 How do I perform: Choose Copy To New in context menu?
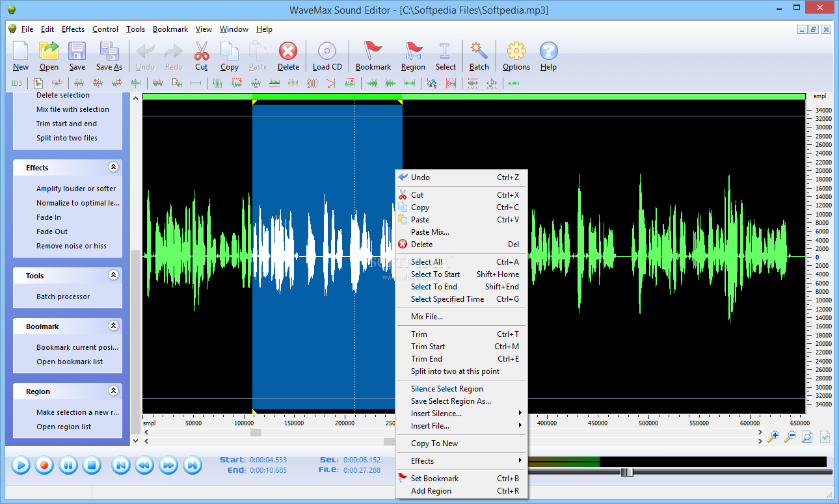(x=461, y=444)
